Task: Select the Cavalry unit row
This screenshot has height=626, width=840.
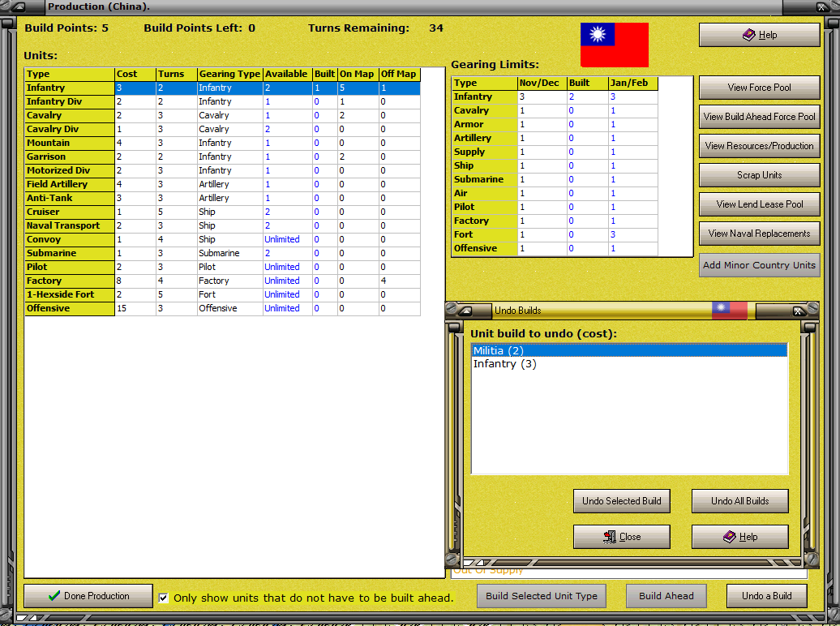Action: (x=222, y=115)
